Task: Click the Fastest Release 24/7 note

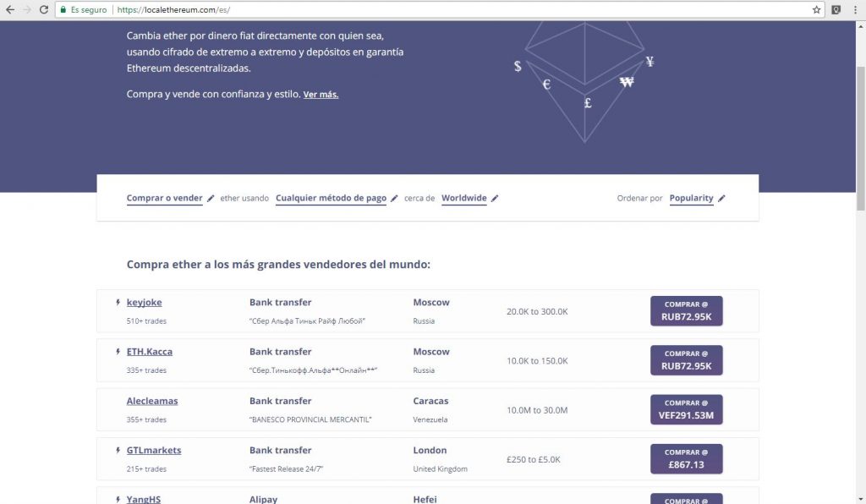Action: [x=286, y=468]
